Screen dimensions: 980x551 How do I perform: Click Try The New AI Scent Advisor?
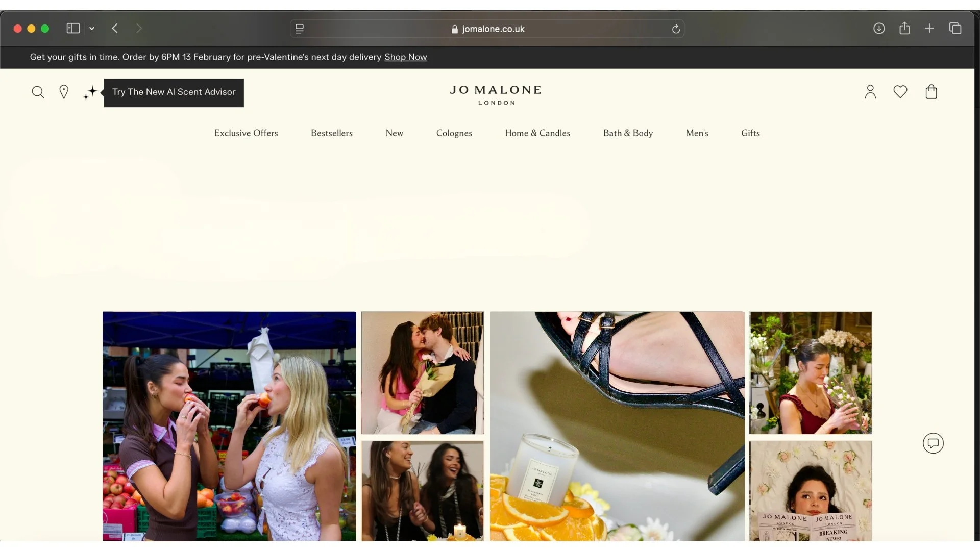(174, 92)
